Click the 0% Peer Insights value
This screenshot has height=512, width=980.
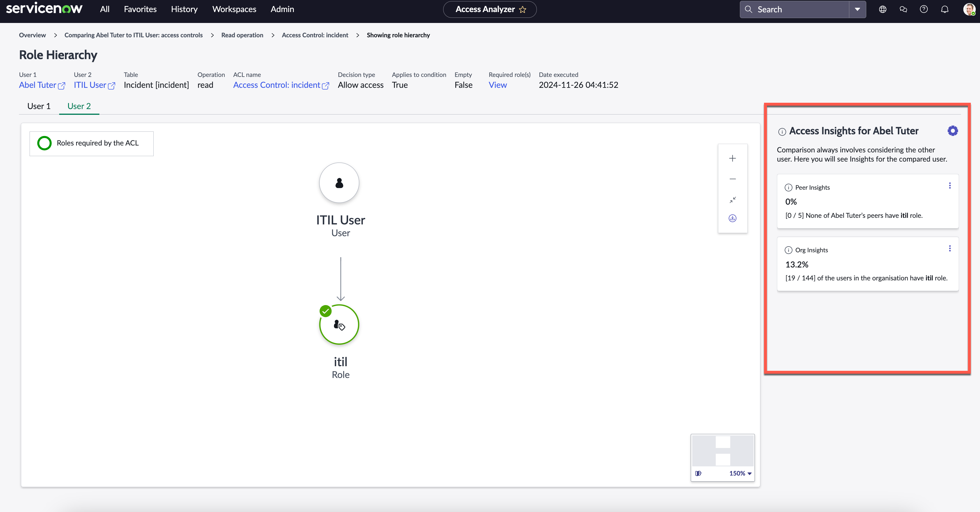[791, 202]
